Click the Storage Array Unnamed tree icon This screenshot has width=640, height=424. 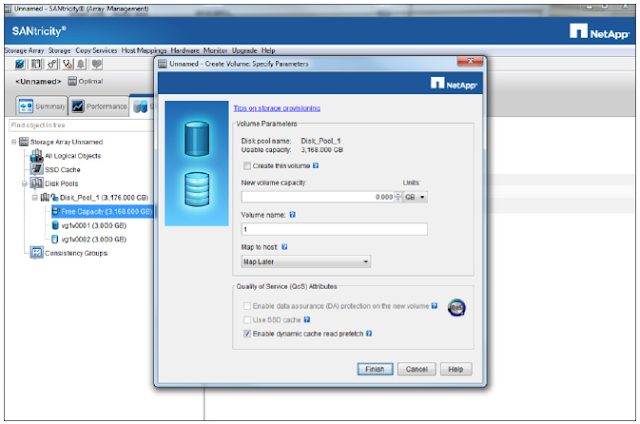pyautogui.click(x=24, y=142)
